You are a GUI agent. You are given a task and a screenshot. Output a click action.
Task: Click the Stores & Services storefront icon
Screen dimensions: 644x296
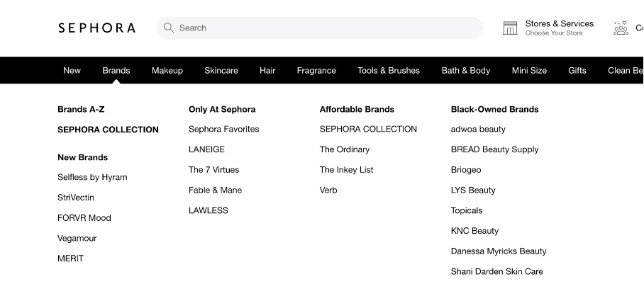[x=510, y=28]
